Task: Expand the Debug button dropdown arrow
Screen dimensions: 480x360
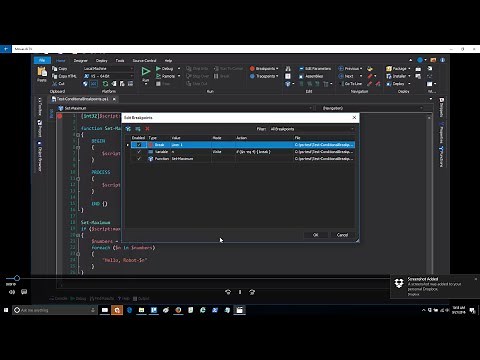Action: click(x=179, y=68)
